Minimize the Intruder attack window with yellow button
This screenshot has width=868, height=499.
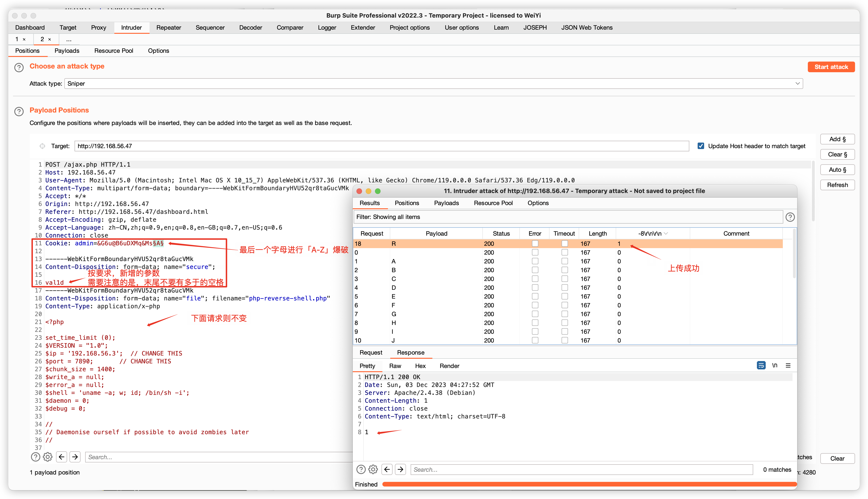click(x=368, y=191)
